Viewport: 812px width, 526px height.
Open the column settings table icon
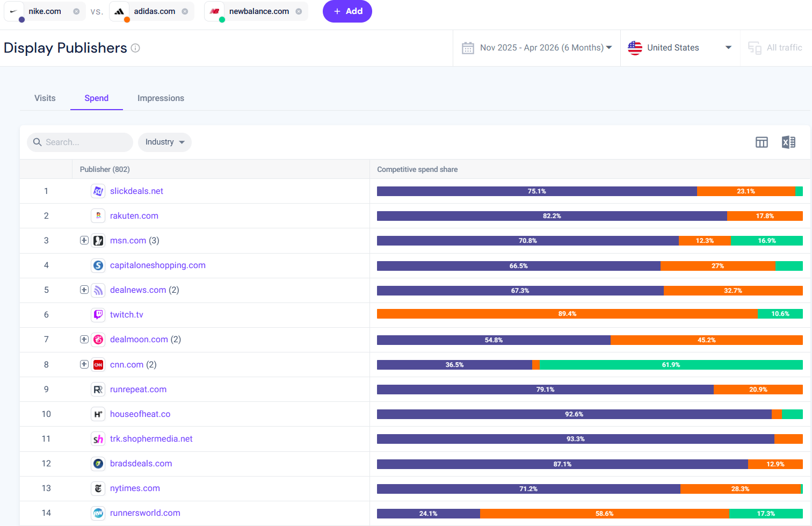tap(762, 142)
